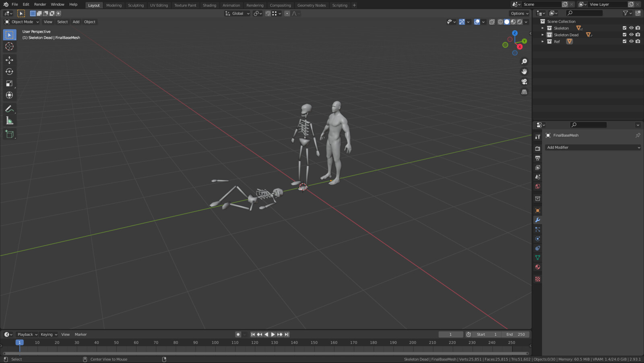Open Object properties tab
Image resolution: width=644 pixels, height=363 pixels.
point(538,210)
